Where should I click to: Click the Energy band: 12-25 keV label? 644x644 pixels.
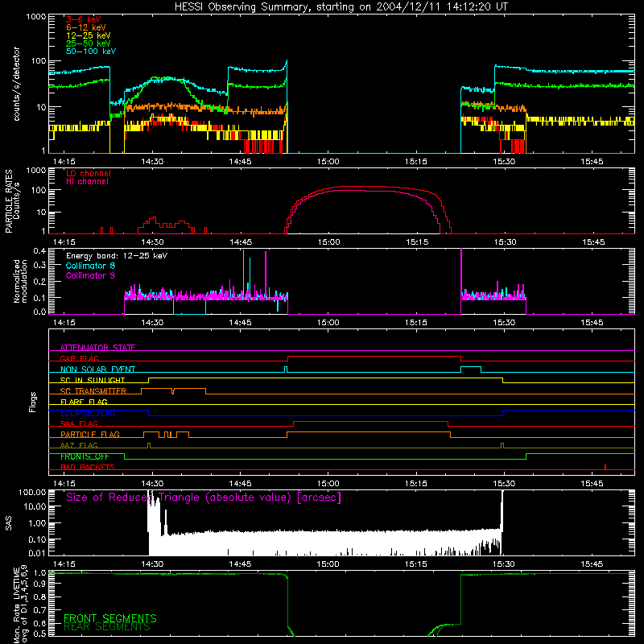(x=117, y=256)
